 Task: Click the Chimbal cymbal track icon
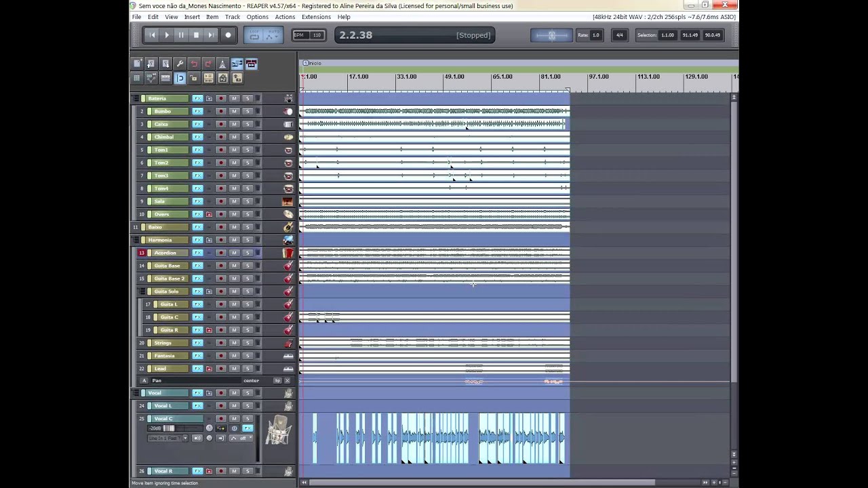point(288,137)
